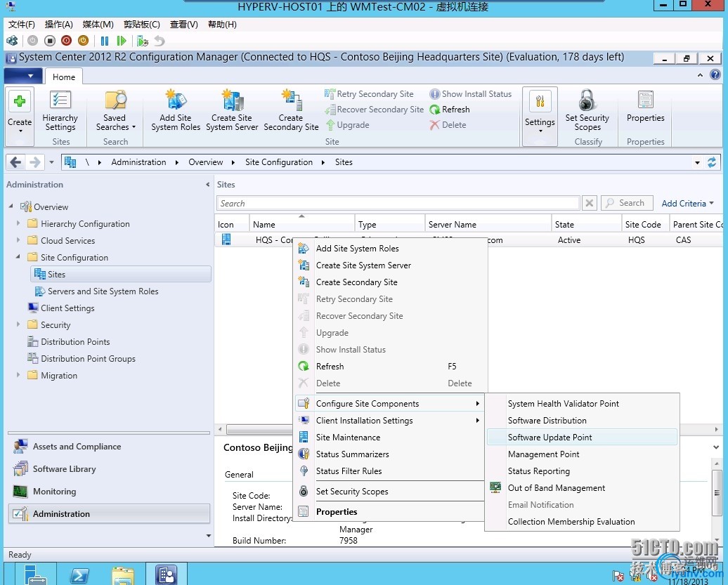This screenshot has width=728, height=585.
Task: Collapse the Site Configuration tree node
Action: coord(18,256)
